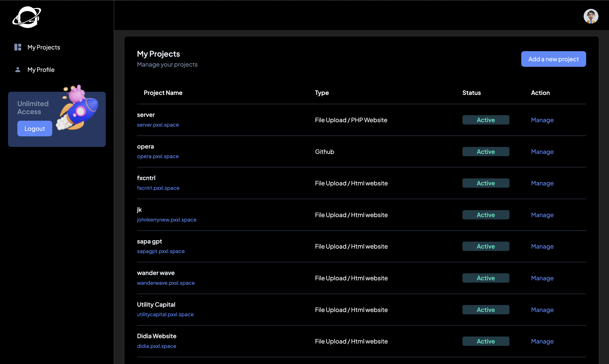This screenshot has width=609, height=364.
Task: Click the wander wave project name
Action: 156,273
